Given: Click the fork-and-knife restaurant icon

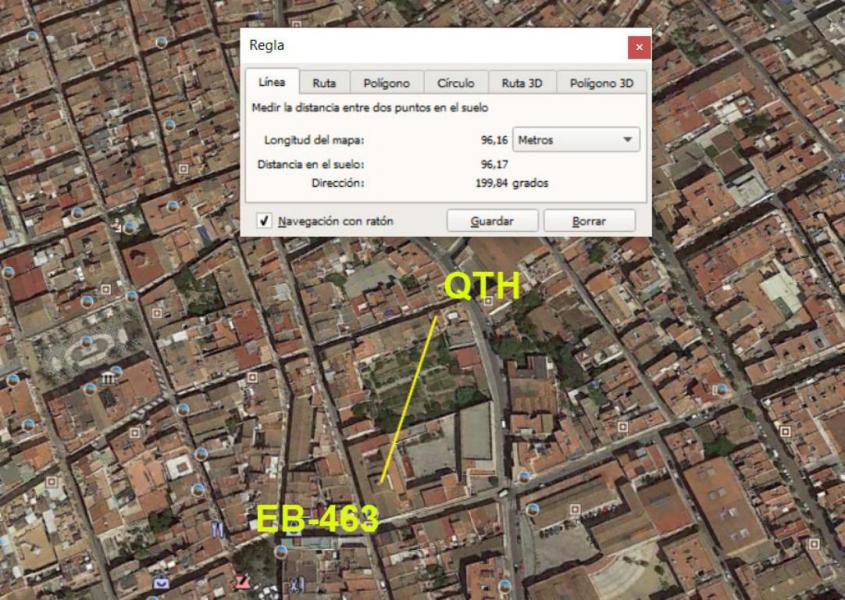Looking at the screenshot, I should [216, 527].
